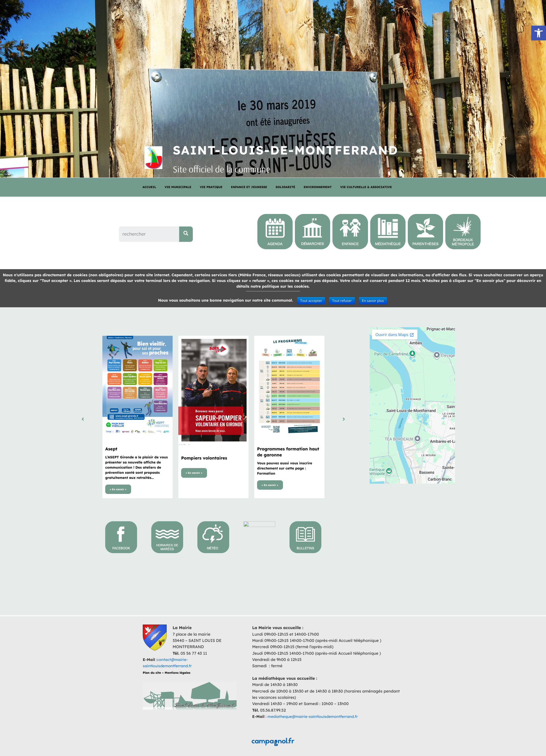The height and width of the screenshot is (756, 546).
Task: Click the campagnol.fr footer logo
Action: [273, 741]
